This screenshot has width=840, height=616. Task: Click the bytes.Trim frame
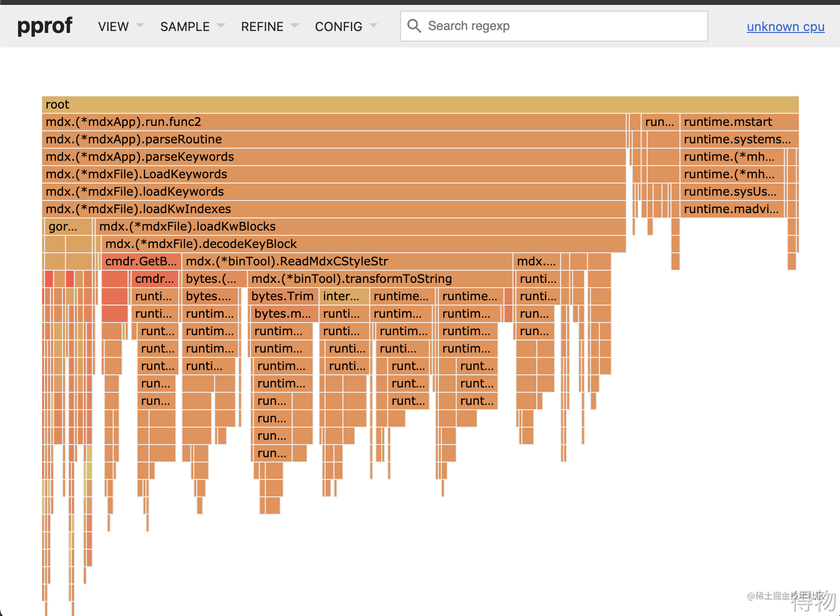click(283, 296)
